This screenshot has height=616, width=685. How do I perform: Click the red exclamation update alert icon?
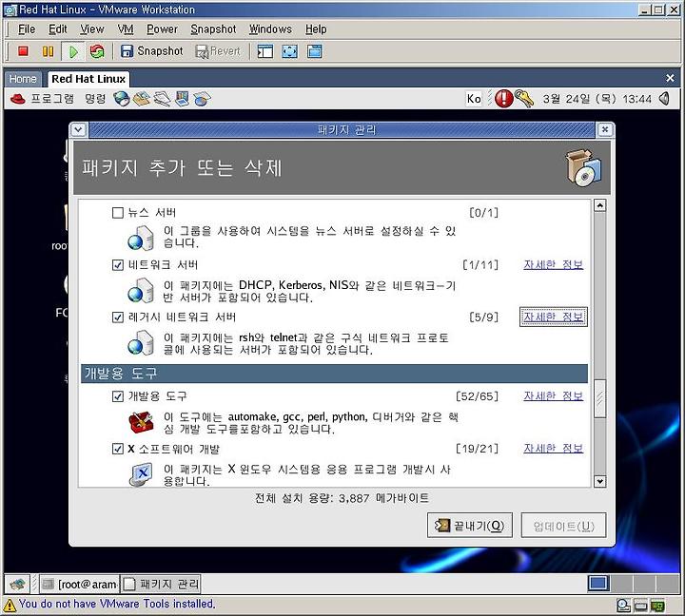click(x=503, y=98)
